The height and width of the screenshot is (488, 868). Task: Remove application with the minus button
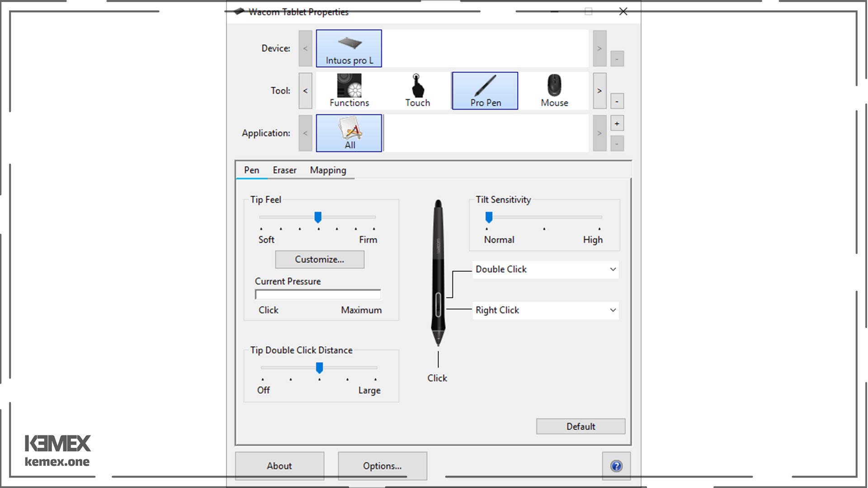[617, 144]
